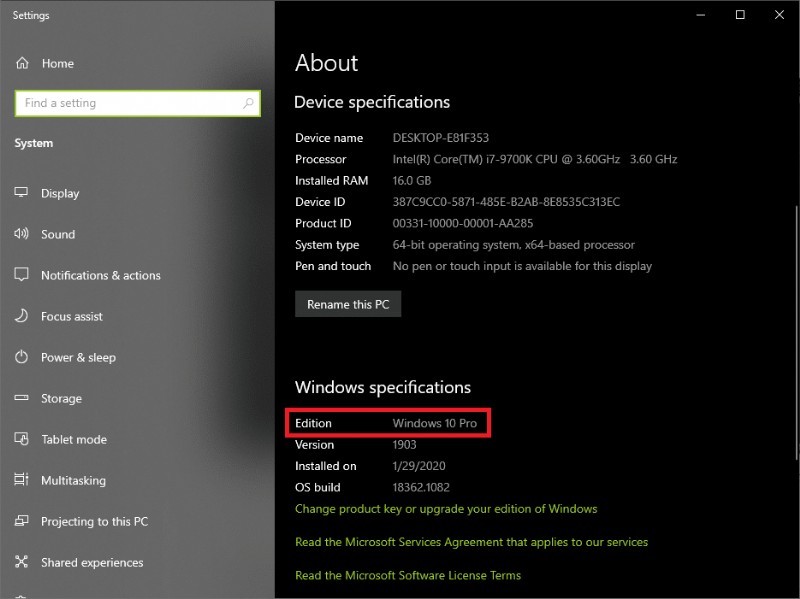Maximize the Settings window

pos(740,15)
